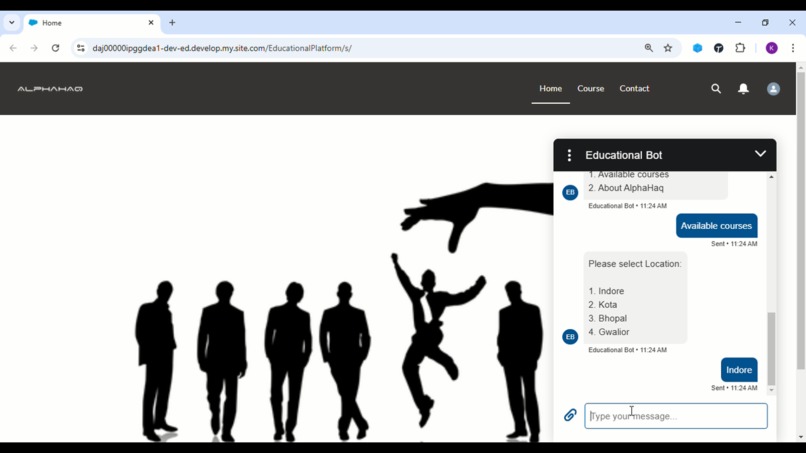Click the chat scrollbar up arrow

coord(771,177)
